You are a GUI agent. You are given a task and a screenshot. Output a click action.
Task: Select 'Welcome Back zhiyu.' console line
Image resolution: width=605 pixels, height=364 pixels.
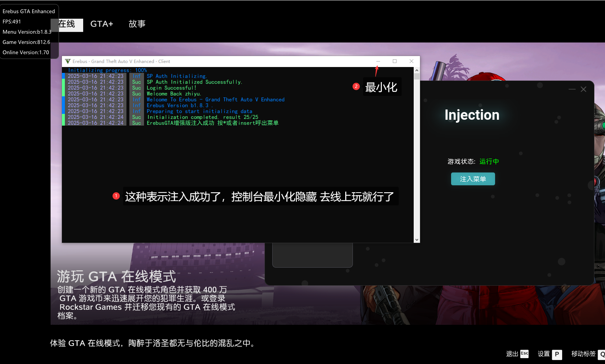[174, 94]
